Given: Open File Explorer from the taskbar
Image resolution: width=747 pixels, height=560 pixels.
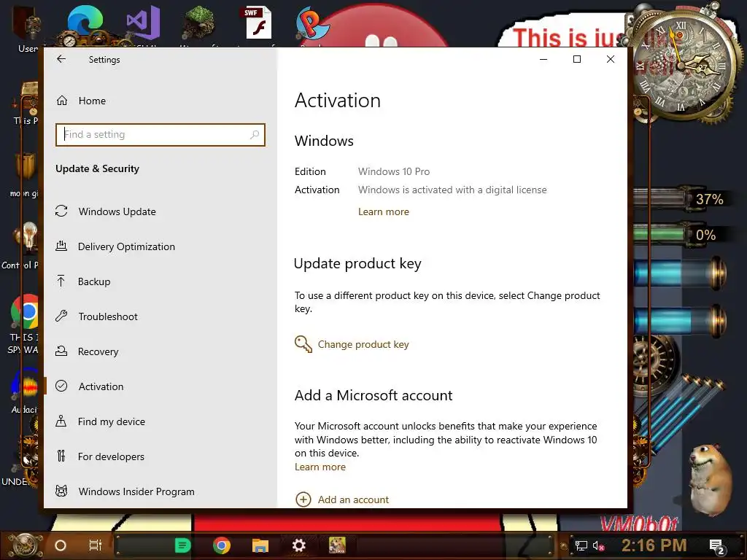Looking at the screenshot, I should tap(260, 545).
